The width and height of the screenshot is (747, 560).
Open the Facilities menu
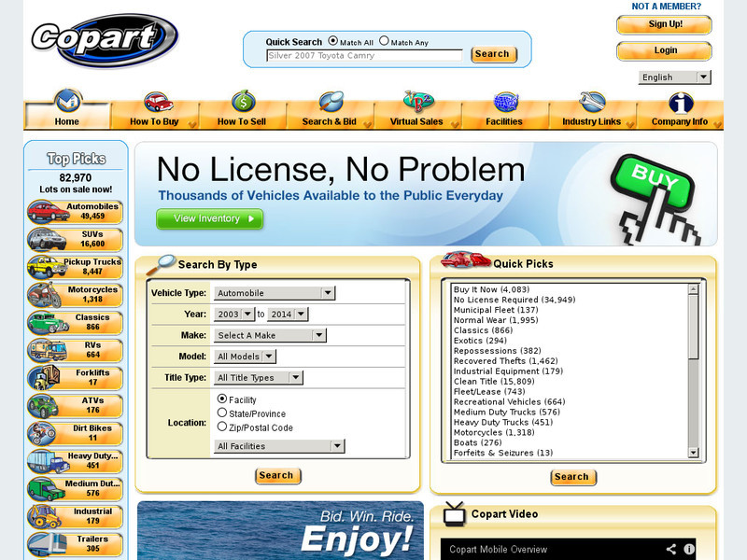tap(504, 116)
